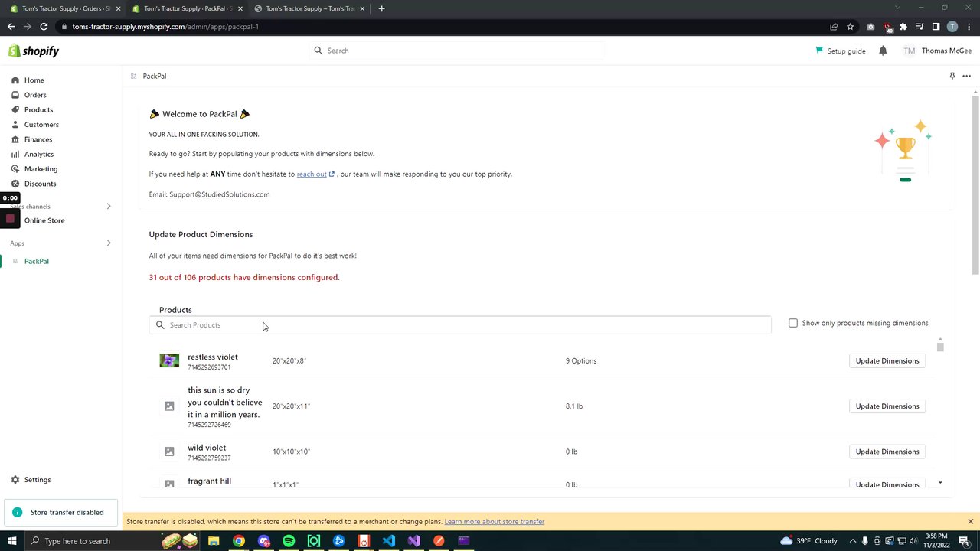Image resolution: width=980 pixels, height=551 pixels.
Task: Open Visual Studio Code from taskbar
Action: [x=389, y=541]
